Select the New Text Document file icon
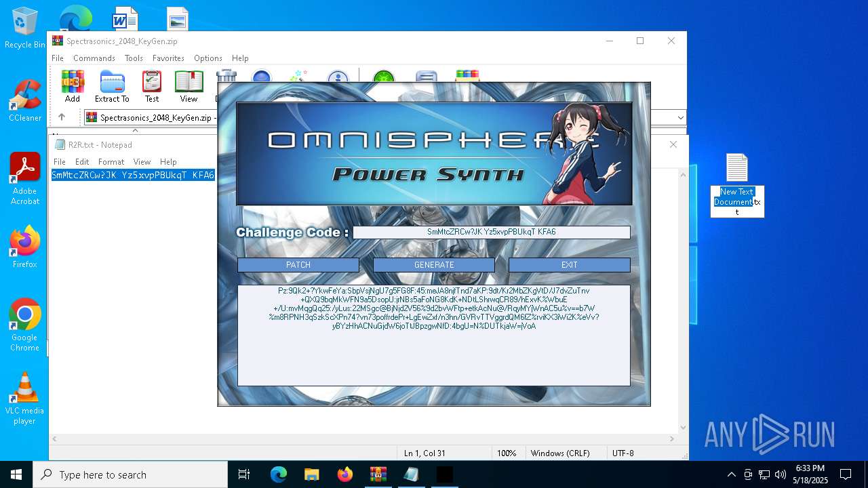The image size is (868, 488). 736,167
